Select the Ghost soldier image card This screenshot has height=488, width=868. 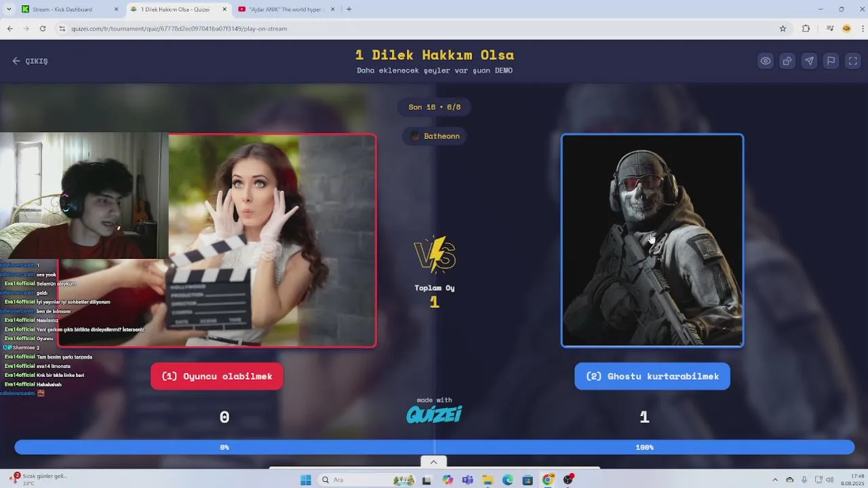coord(652,241)
